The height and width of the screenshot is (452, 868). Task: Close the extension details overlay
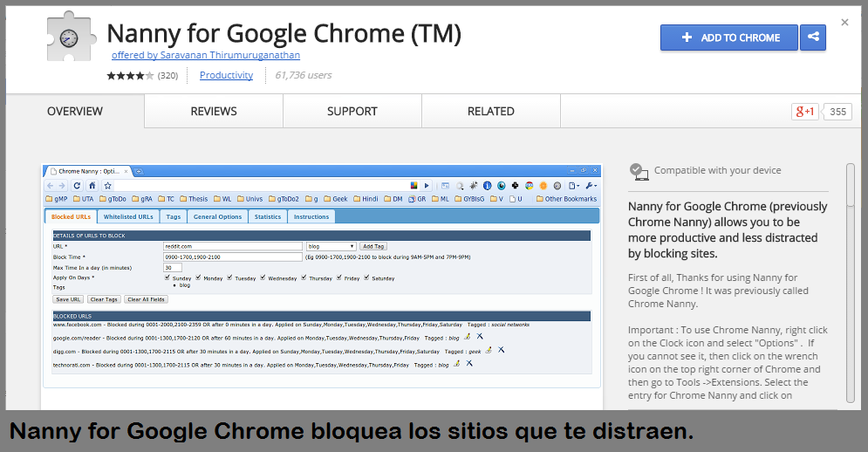pyautogui.click(x=844, y=23)
